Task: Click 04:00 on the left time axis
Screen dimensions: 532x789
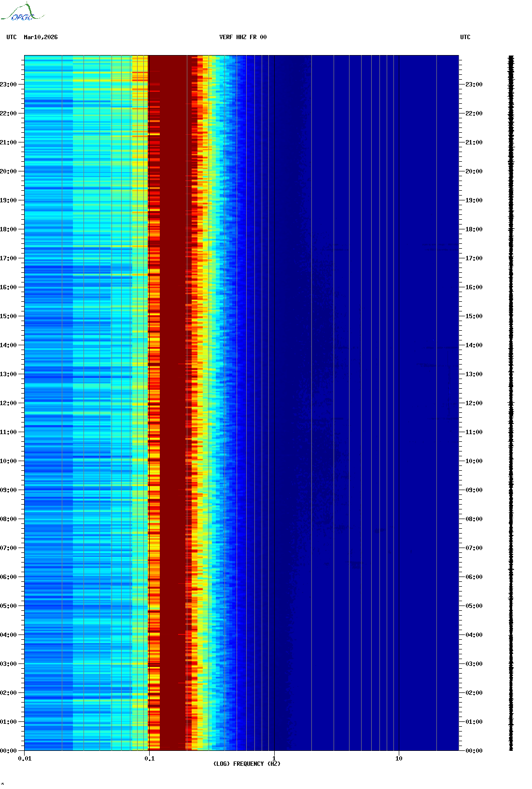Action: tap(8, 635)
